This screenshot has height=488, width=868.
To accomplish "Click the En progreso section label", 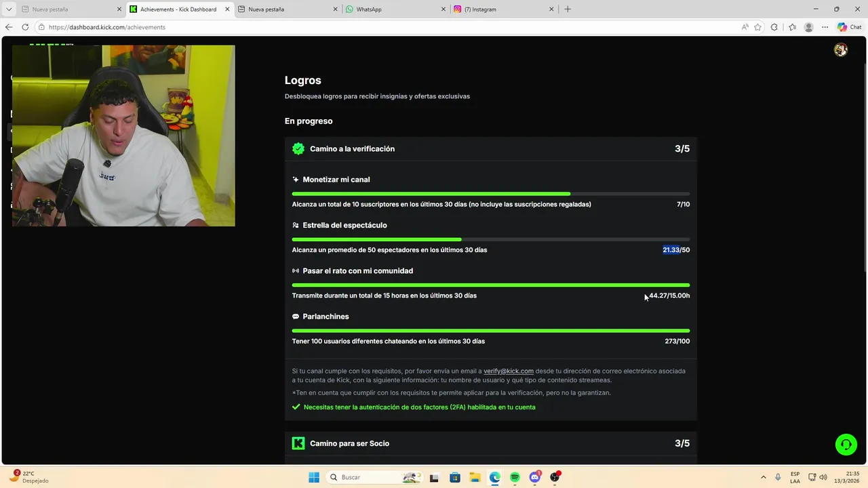I will (x=309, y=121).
